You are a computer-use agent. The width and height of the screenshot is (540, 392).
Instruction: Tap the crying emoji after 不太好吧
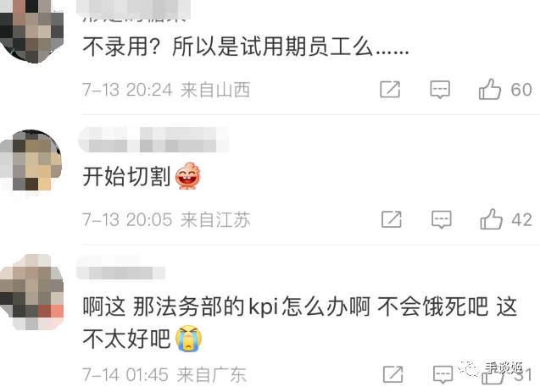click(188, 339)
